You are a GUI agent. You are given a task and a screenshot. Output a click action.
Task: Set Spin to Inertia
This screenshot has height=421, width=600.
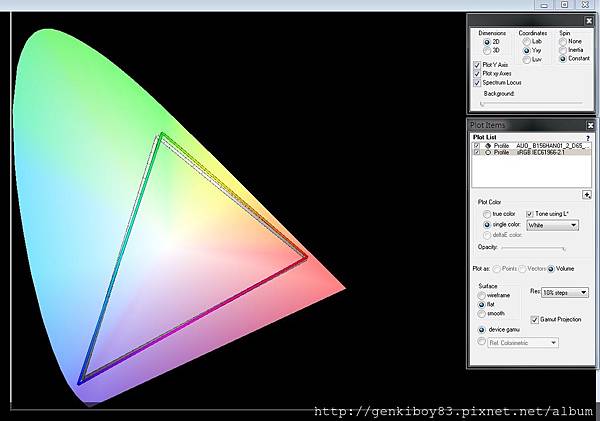563,50
